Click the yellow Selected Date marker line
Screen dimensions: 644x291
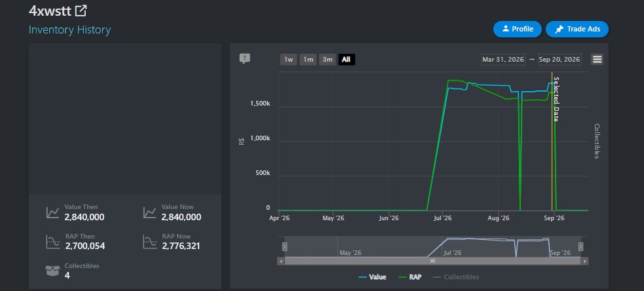[552, 141]
